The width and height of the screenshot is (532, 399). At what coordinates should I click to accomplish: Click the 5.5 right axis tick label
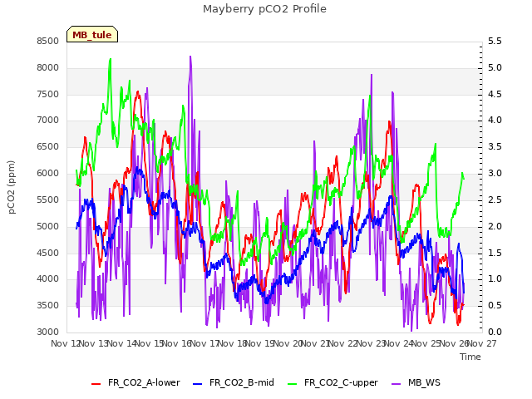pyautogui.click(x=495, y=41)
